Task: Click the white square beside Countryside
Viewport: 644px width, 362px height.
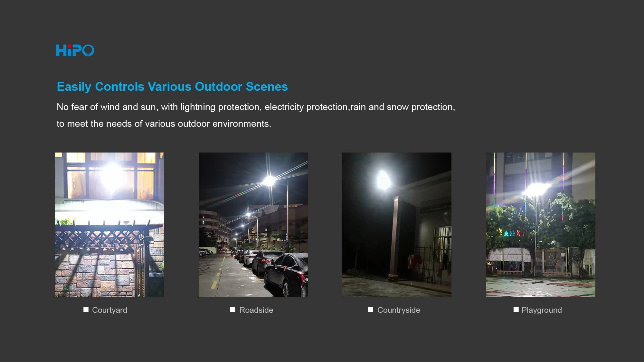Action: pos(370,310)
